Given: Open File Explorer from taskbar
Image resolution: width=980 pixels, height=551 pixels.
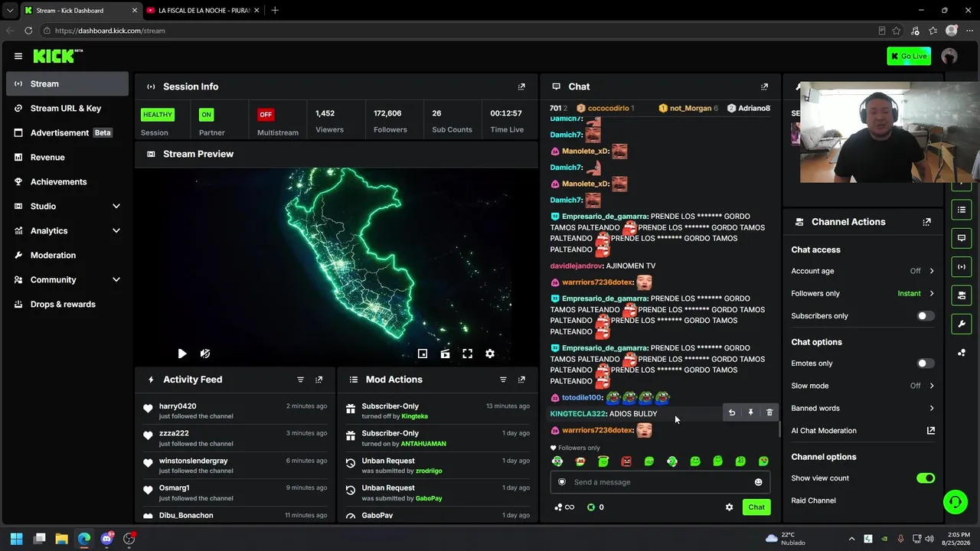Looking at the screenshot, I should point(61,539).
